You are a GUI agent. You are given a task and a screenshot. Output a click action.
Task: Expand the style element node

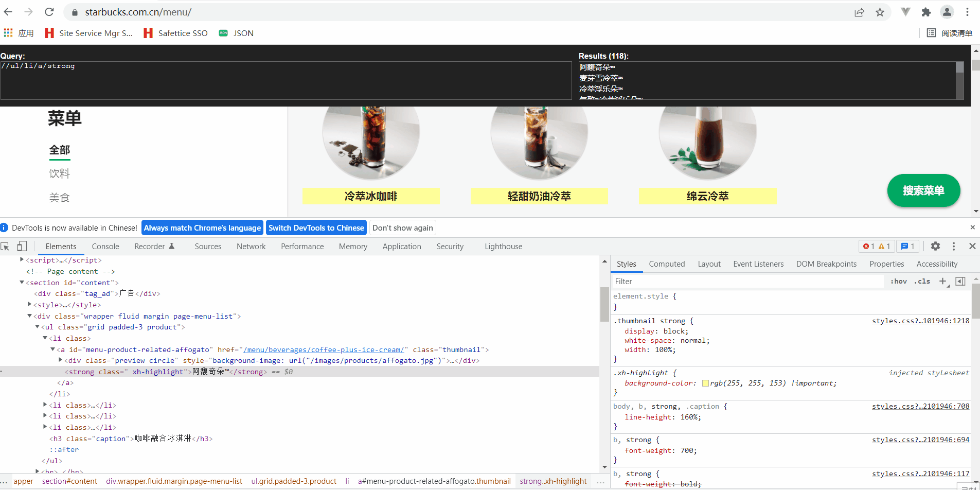(x=29, y=304)
